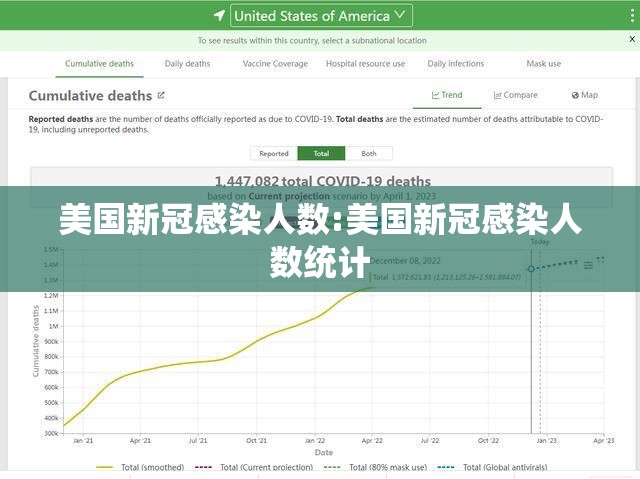Image resolution: width=640 pixels, height=479 pixels.
Task: Open the Hospital resource use tab
Action: (365, 64)
